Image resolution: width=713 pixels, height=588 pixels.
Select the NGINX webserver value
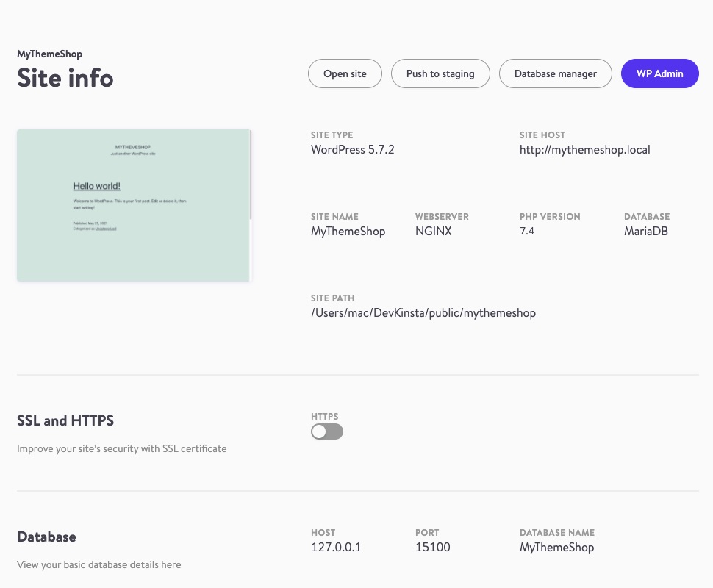434,231
